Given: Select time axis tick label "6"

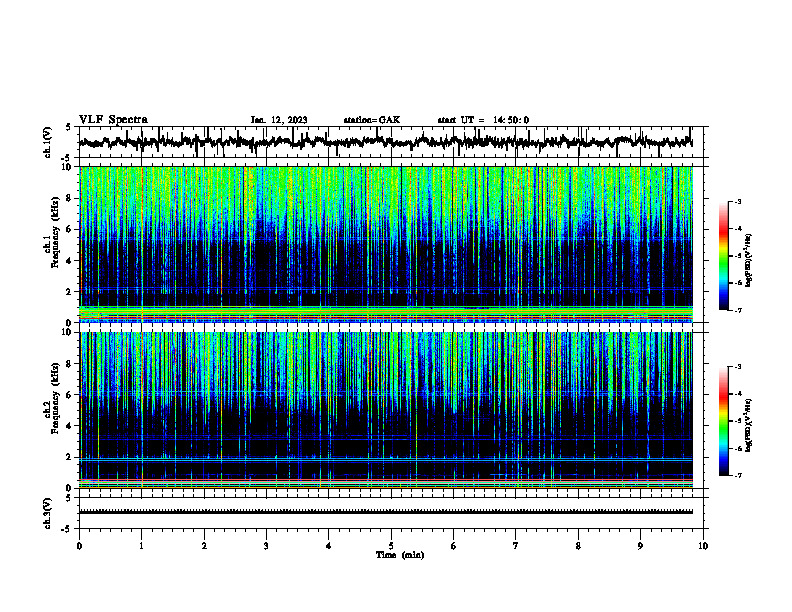Looking at the screenshot, I should click(454, 546).
